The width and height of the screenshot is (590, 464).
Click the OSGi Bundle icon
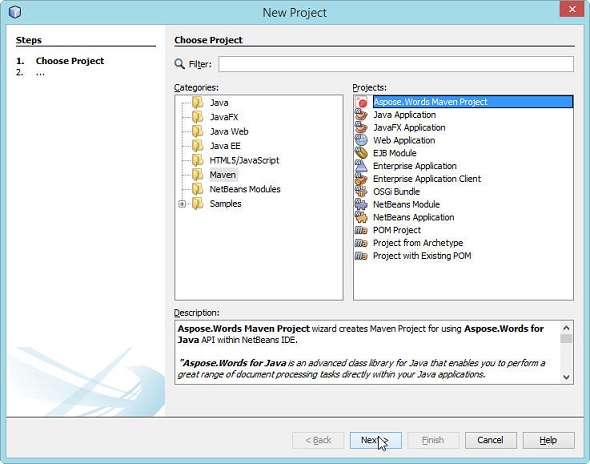[x=361, y=192]
